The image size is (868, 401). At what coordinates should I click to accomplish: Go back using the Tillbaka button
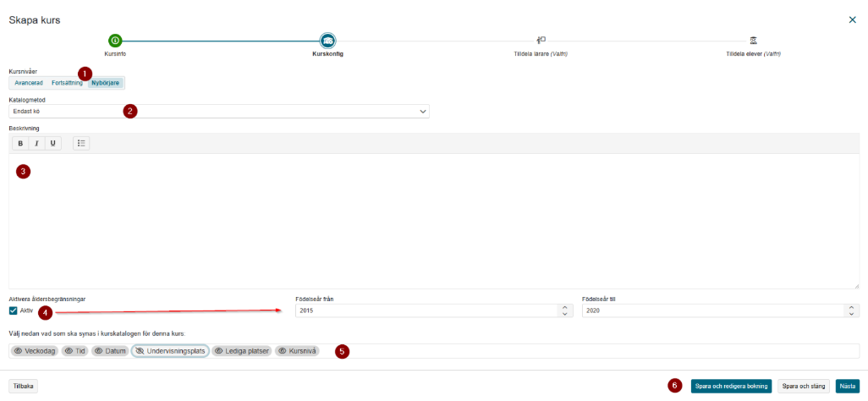click(23, 386)
